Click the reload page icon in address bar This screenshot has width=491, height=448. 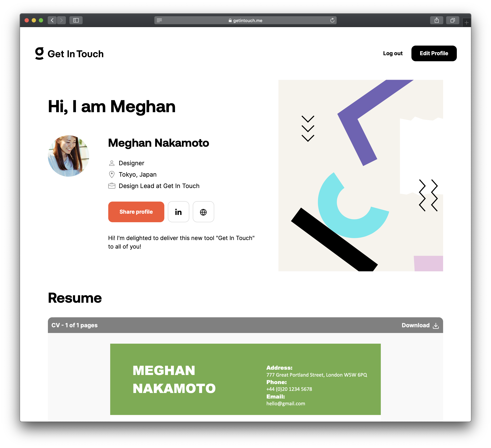point(332,20)
